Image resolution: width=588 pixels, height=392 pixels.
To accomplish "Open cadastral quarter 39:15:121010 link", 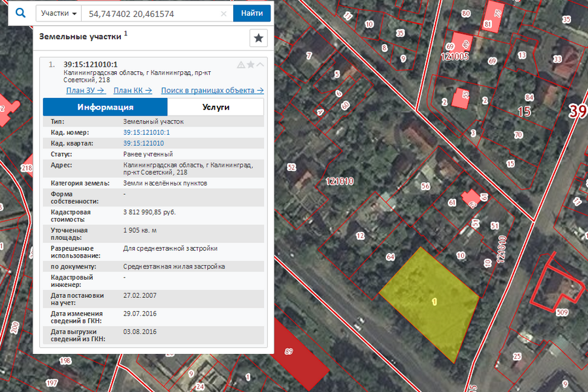I will pos(143,143).
